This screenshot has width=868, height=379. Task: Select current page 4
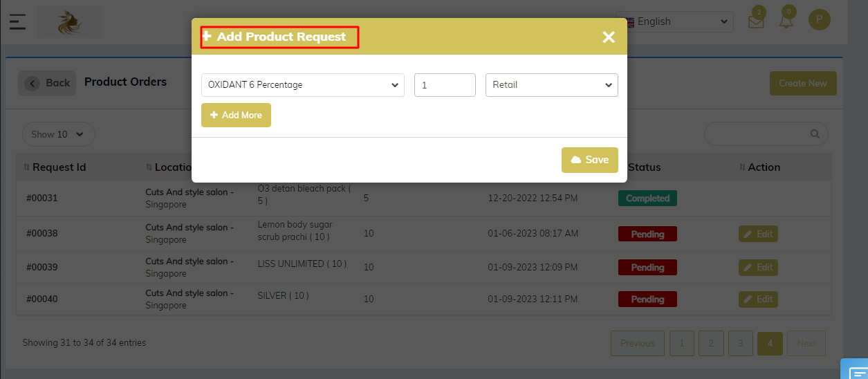(770, 343)
